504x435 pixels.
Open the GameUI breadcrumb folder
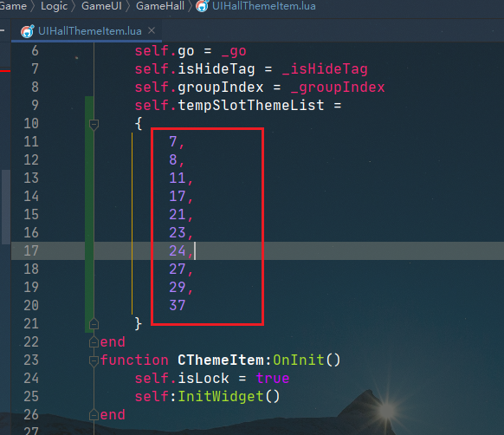tap(101, 6)
